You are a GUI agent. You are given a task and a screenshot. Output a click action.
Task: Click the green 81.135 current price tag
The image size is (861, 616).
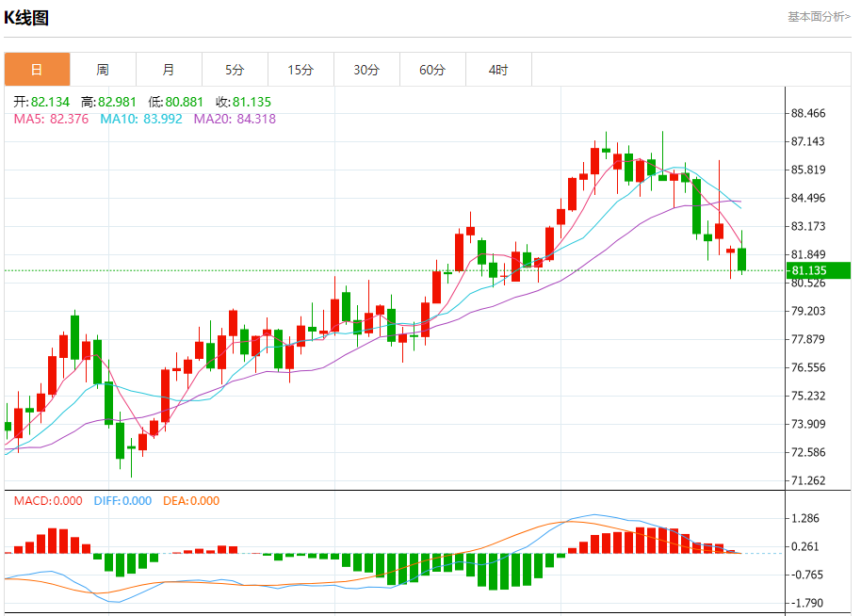tap(819, 270)
